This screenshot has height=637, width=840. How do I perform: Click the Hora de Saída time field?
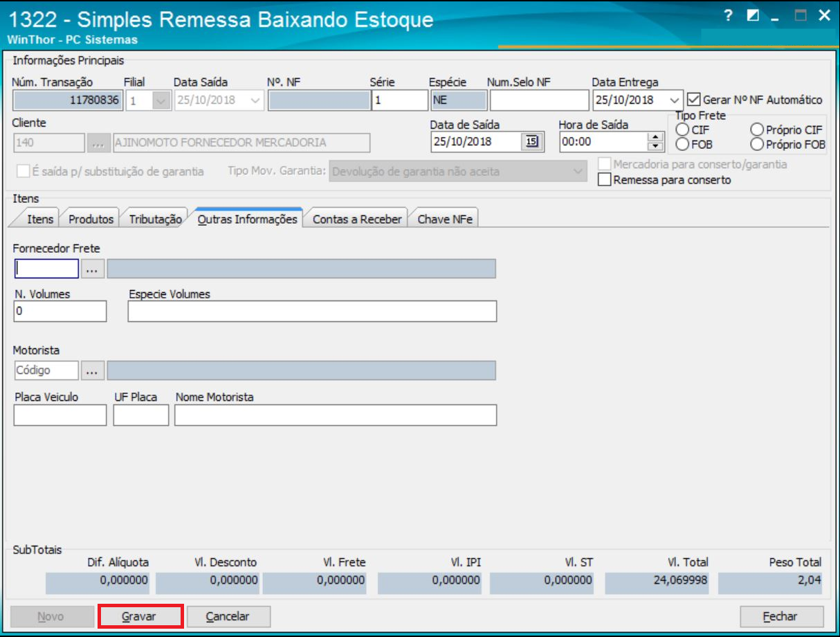[603, 142]
